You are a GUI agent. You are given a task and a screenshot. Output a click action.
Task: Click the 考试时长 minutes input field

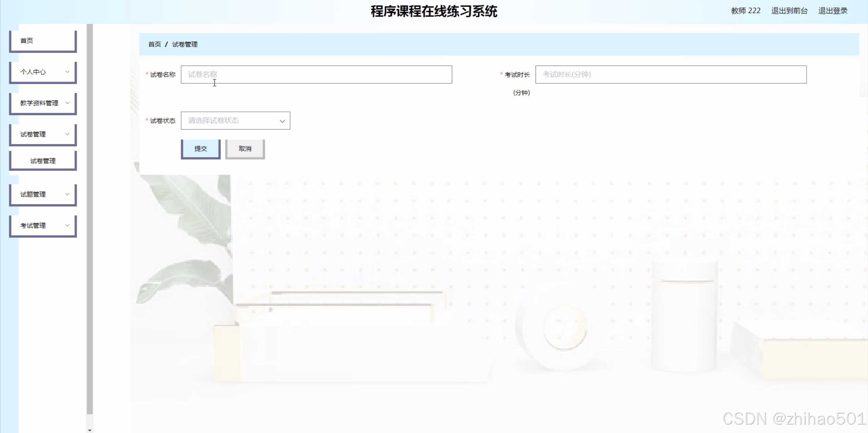670,75
